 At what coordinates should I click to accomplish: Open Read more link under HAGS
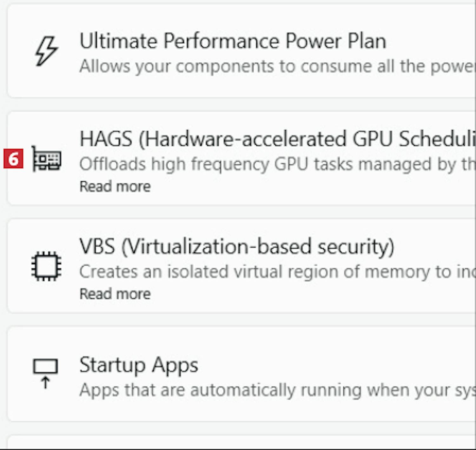[115, 186]
